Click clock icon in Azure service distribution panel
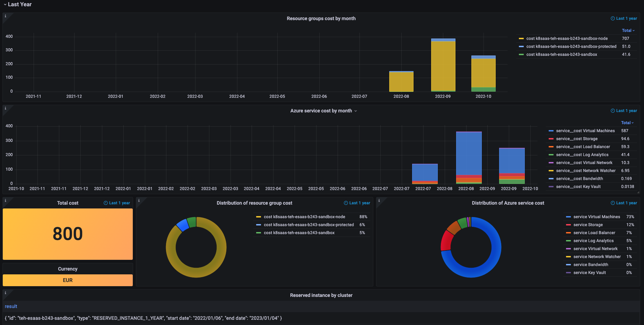Image resolution: width=644 pixels, height=325 pixels. [612, 203]
